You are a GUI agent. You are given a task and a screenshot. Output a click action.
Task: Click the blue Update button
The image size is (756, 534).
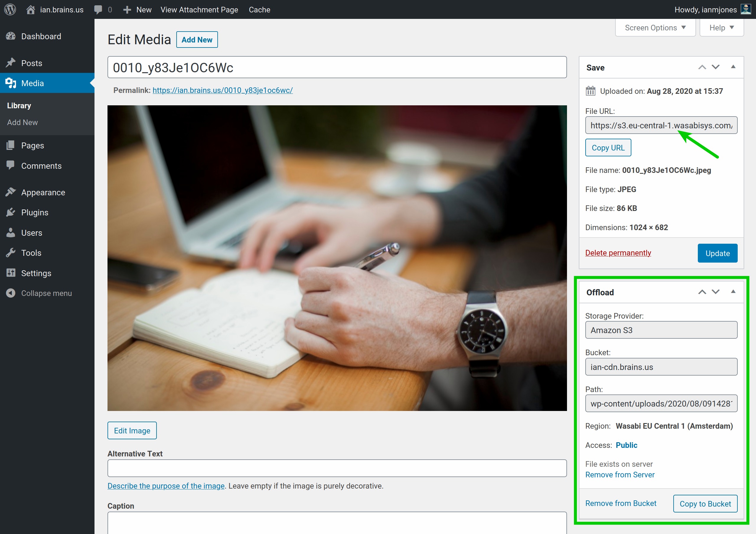(x=717, y=253)
